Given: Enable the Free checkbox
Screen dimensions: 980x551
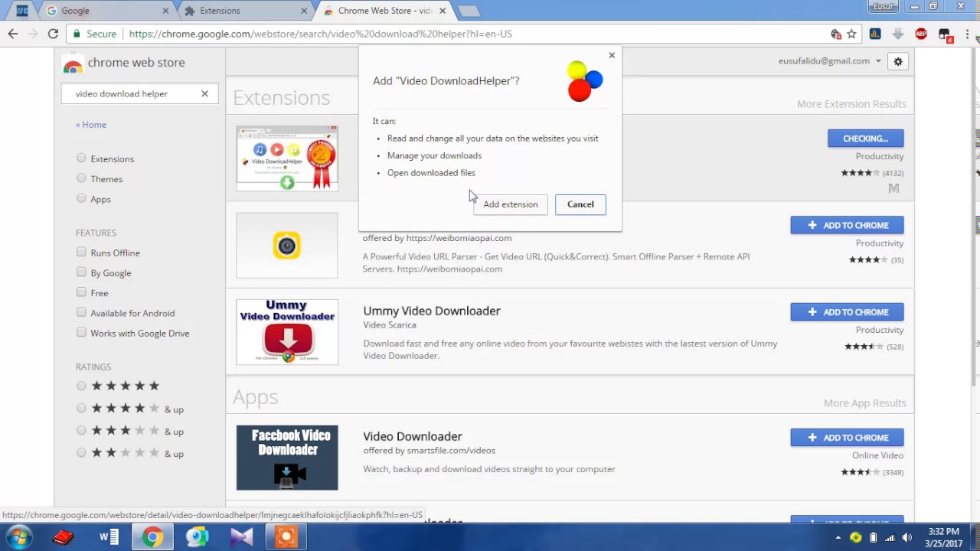Looking at the screenshot, I should tap(81, 292).
